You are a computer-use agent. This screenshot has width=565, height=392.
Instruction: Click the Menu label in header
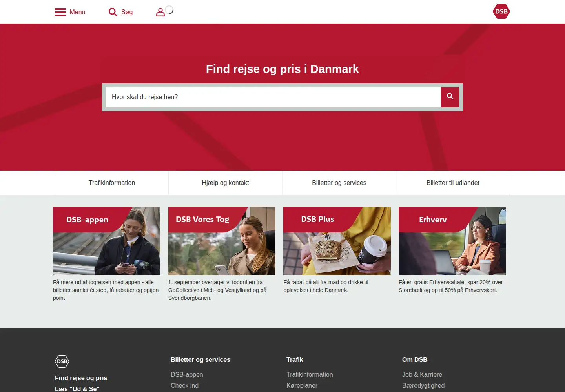pyautogui.click(x=77, y=12)
